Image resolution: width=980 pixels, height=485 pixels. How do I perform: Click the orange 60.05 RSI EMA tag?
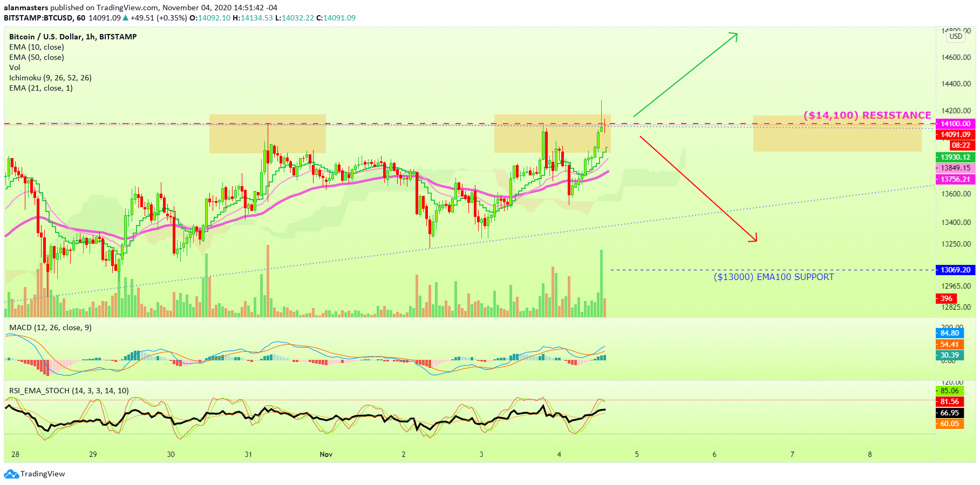pos(949,423)
